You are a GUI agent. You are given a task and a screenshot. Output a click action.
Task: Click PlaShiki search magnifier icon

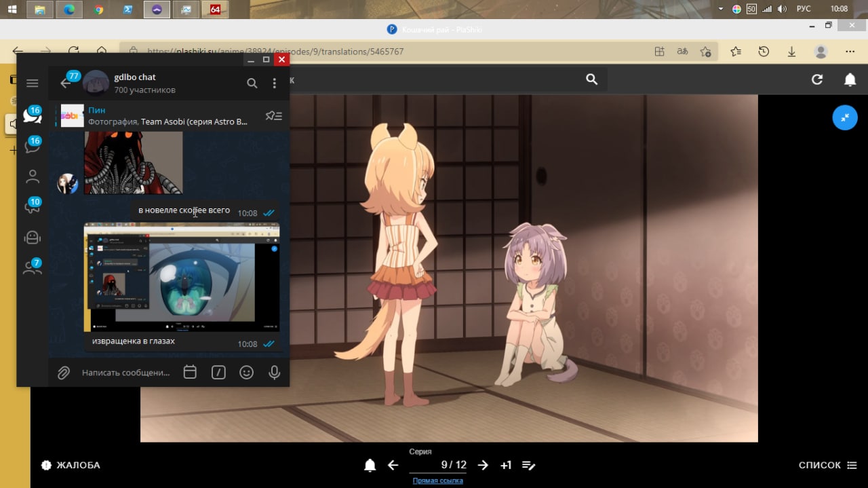(591, 79)
